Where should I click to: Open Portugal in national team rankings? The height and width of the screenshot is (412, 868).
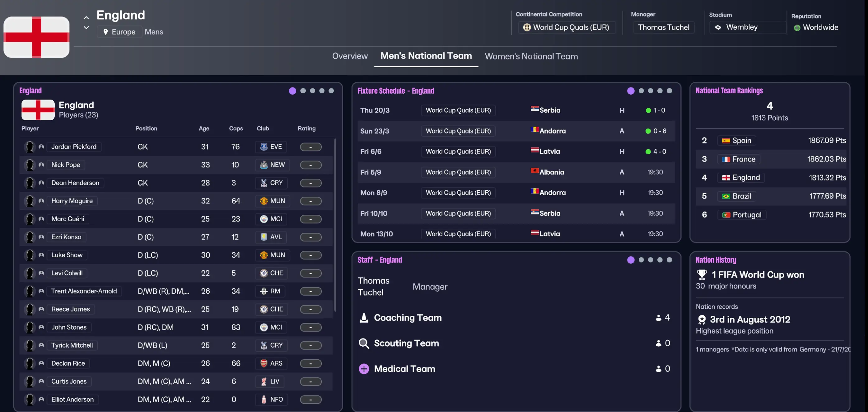tap(742, 215)
